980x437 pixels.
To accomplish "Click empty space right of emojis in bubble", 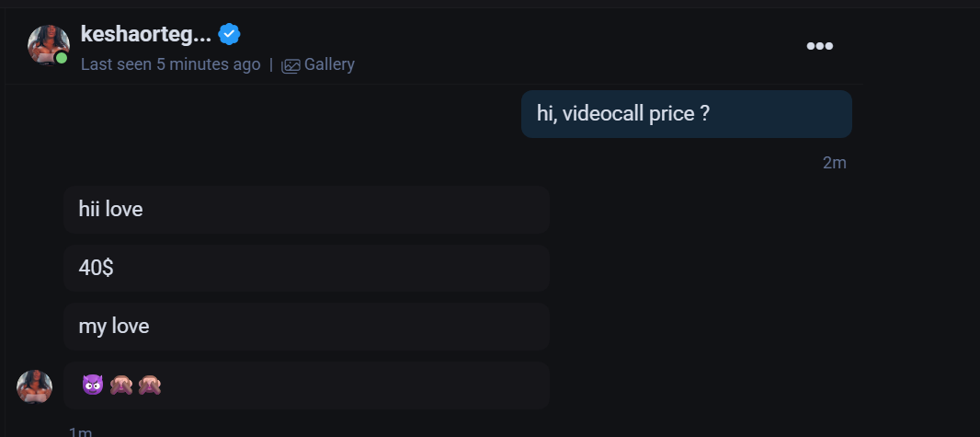I will 357,385.
